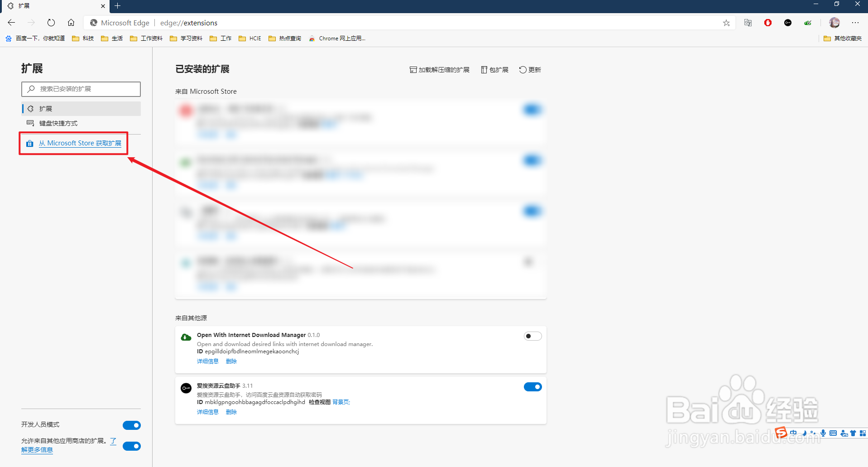Open the Edge settings and more menu
Screen dimensions: 868x467
(x=855, y=23)
